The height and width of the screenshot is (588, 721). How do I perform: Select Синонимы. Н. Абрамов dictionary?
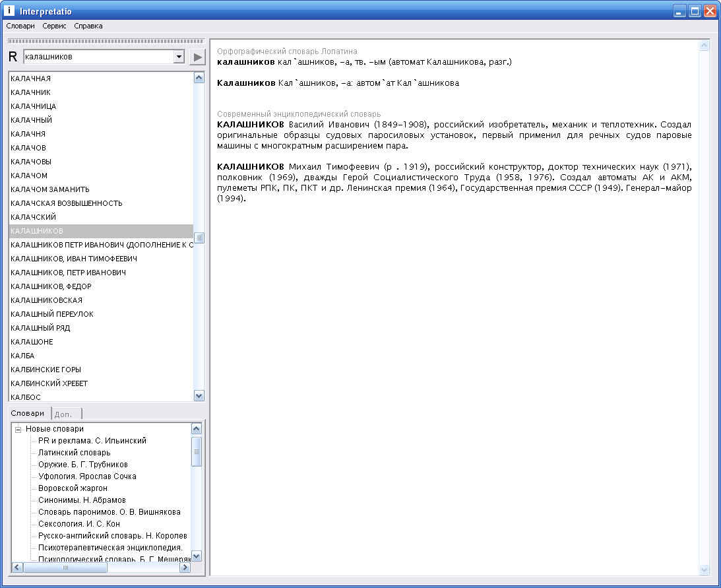82,500
